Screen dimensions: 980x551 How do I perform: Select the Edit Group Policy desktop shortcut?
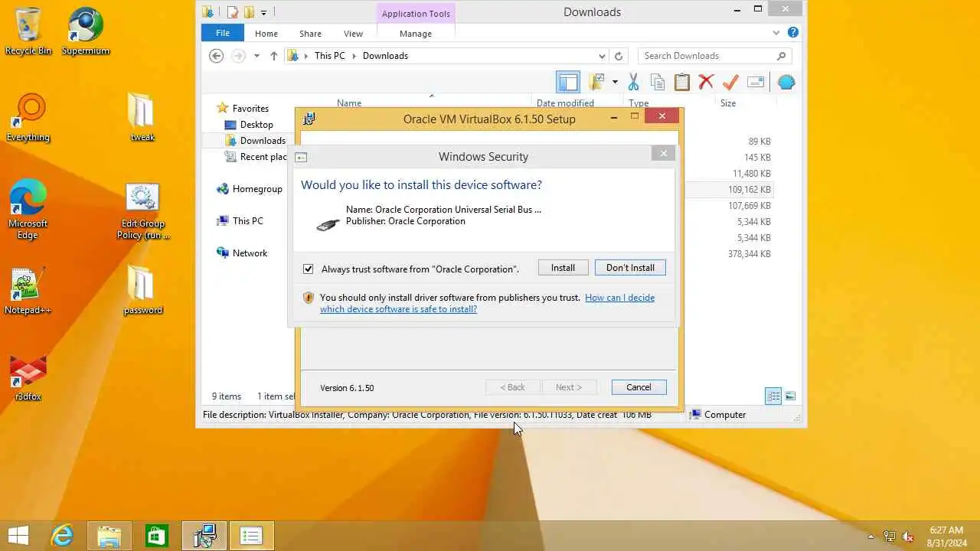pyautogui.click(x=142, y=211)
